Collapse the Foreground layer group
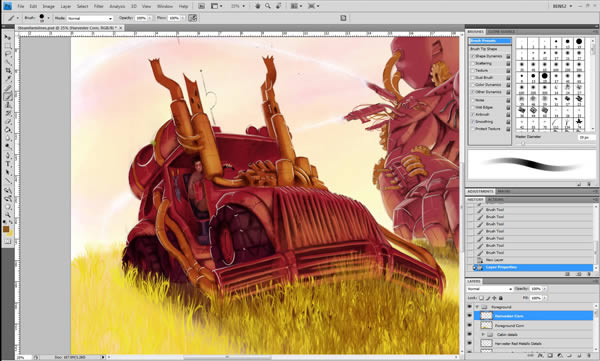This screenshot has width=600, height=361. [x=477, y=307]
